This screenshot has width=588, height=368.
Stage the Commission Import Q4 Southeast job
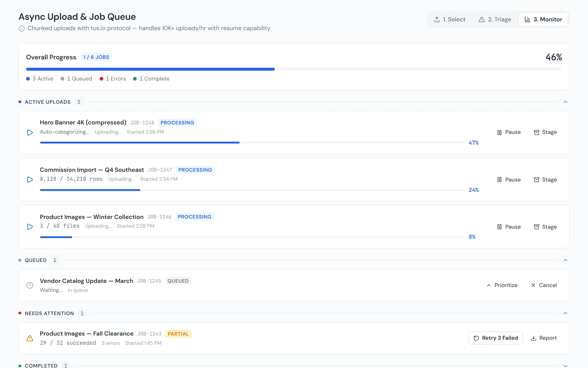(x=545, y=180)
